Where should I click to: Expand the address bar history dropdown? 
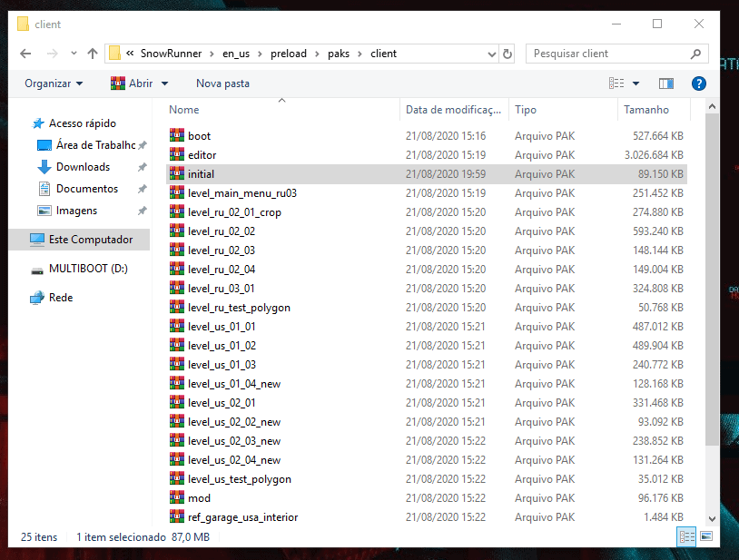[x=491, y=54]
